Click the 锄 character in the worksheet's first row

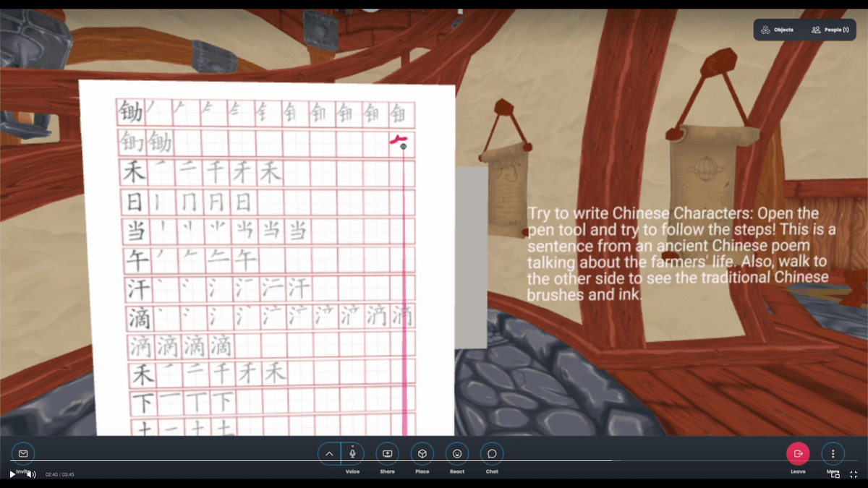point(131,113)
